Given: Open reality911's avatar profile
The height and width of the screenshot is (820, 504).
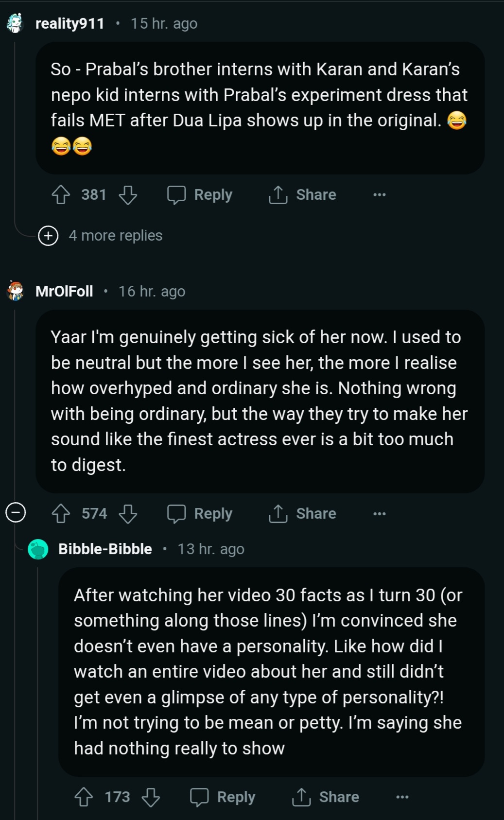Looking at the screenshot, I should [x=16, y=23].
